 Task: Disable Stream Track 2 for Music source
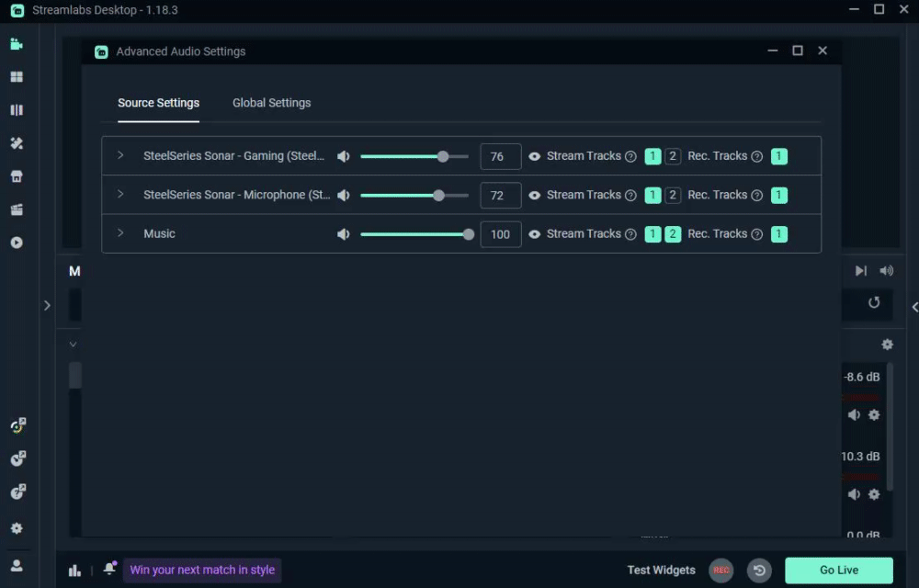pyautogui.click(x=673, y=234)
